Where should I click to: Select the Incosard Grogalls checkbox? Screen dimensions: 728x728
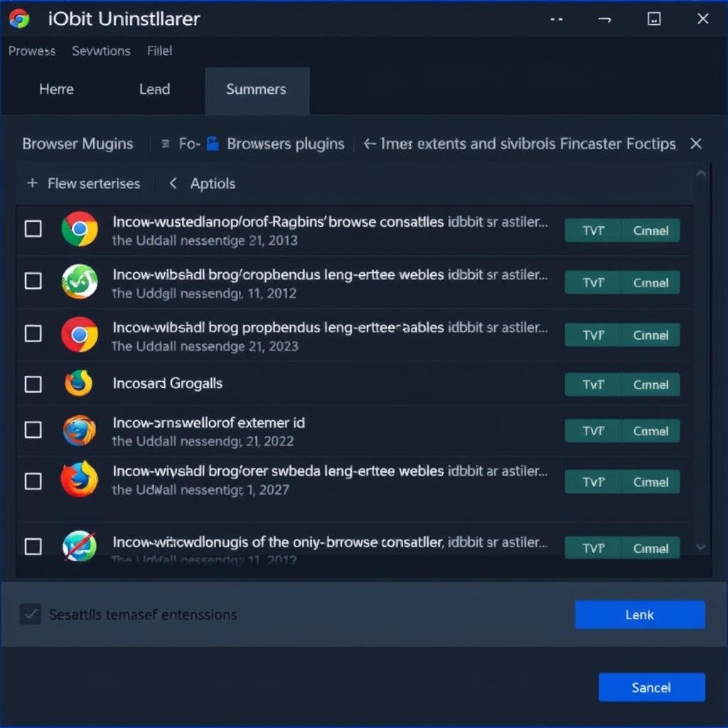pos(33,384)
